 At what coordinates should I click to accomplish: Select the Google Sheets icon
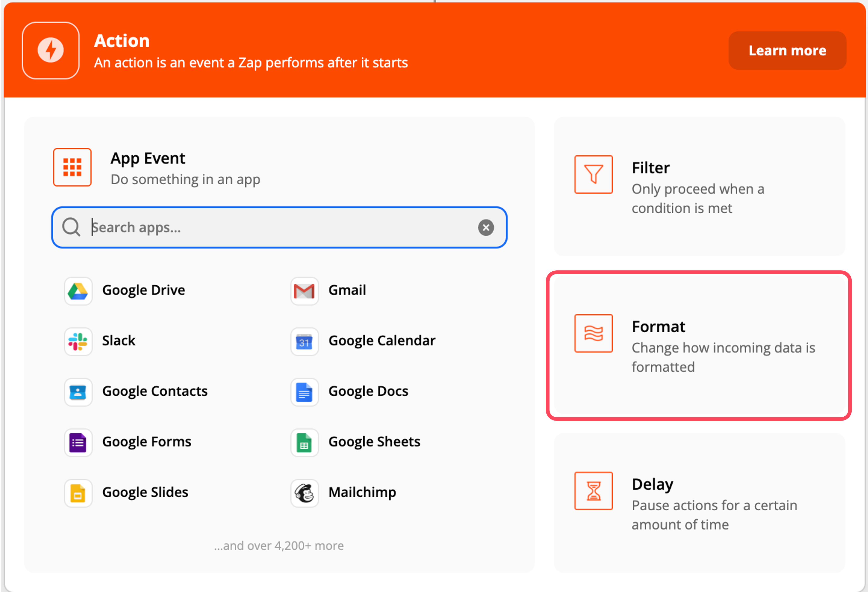pyautogui.click(x=304, y=443)
